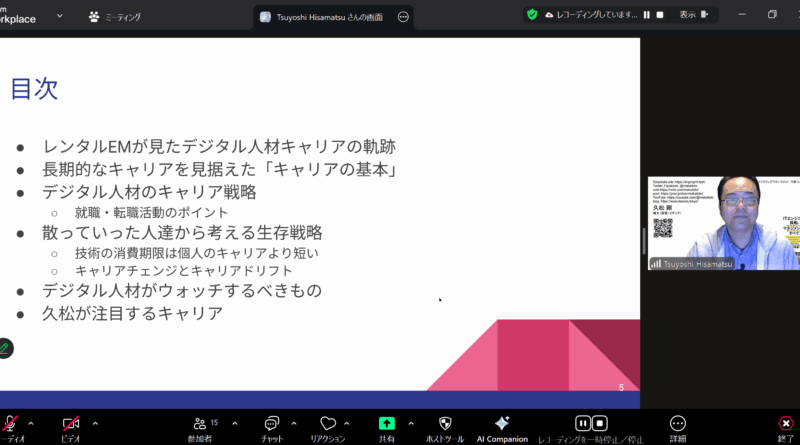Image resolution: width=800 pixels, height=445 pixels.
Task: Open the more details (詳細) menu
Action: point(678,424)
